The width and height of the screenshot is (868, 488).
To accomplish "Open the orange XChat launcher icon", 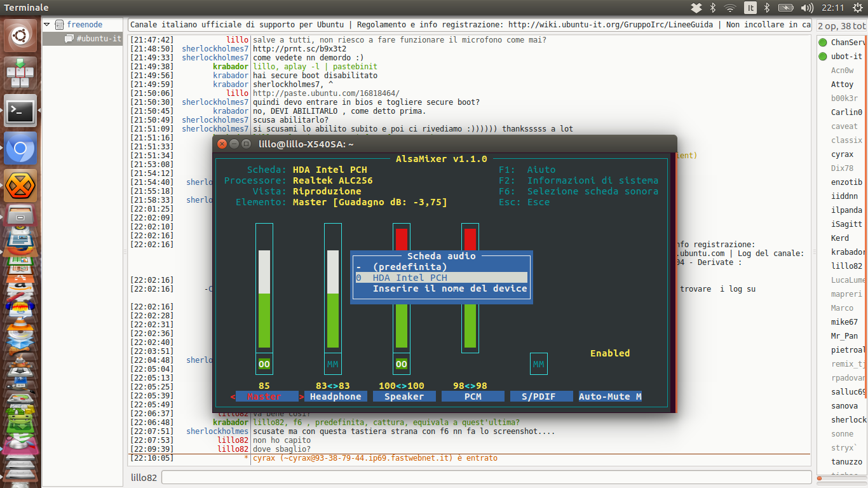I will [x=21, y=186].
